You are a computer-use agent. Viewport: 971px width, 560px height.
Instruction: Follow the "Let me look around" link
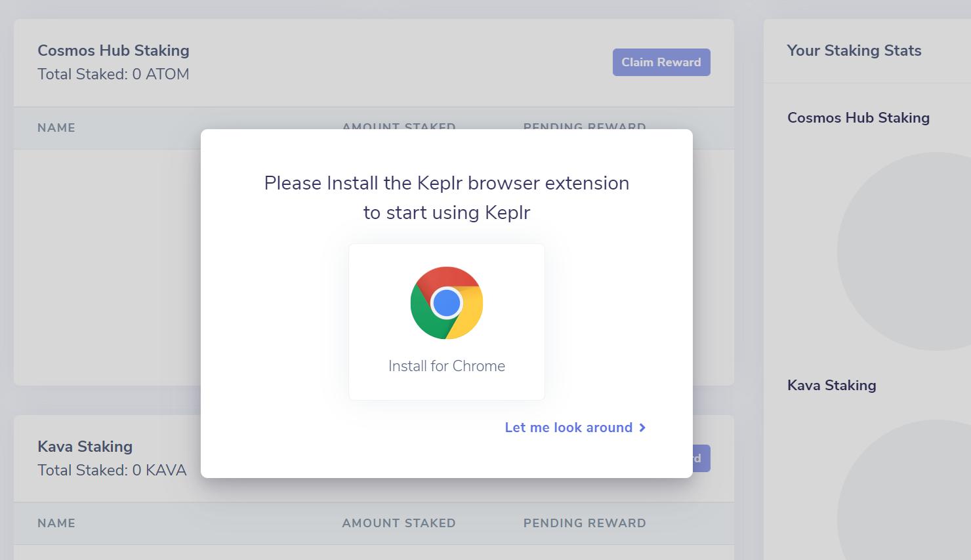click(x=568, y=428)
